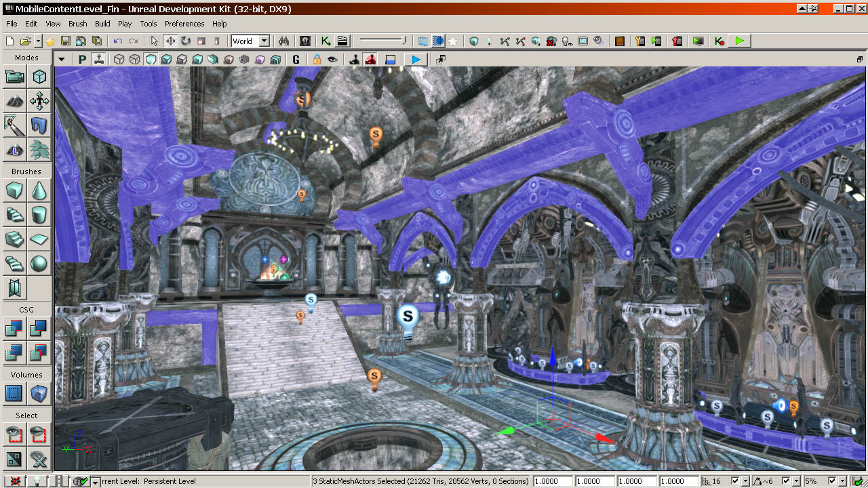
Task: Click the Build Geometry cube icon
Action: tap(474, 41)
